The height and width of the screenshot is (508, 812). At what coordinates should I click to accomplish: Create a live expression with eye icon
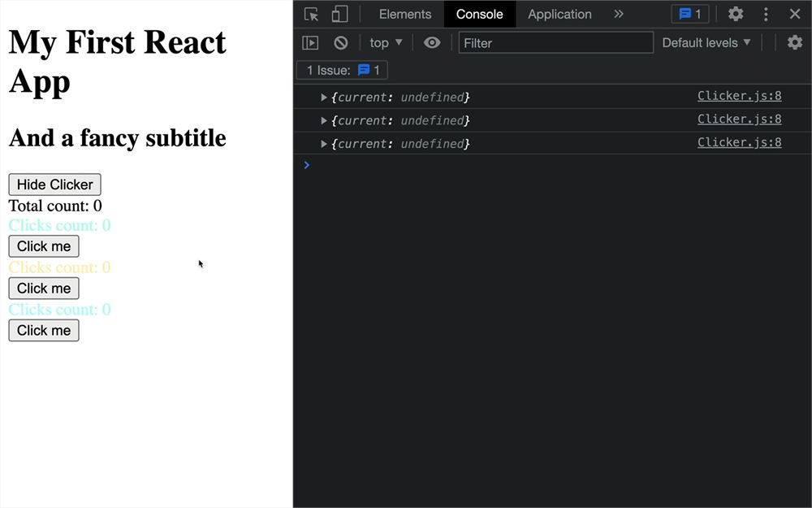point(432,42)
